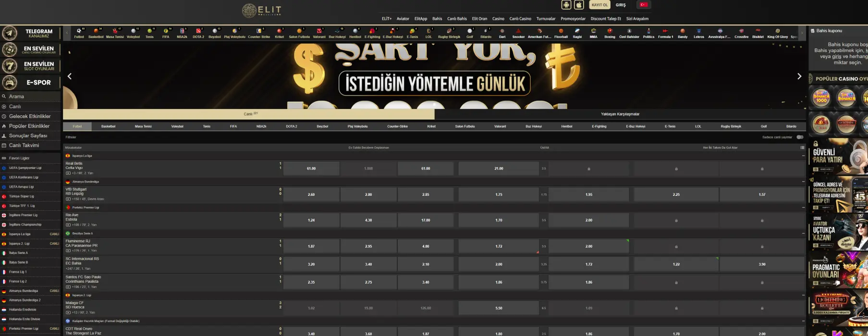Open the Apple iOS app download icon
868x336 pixels.
(579, 5)
